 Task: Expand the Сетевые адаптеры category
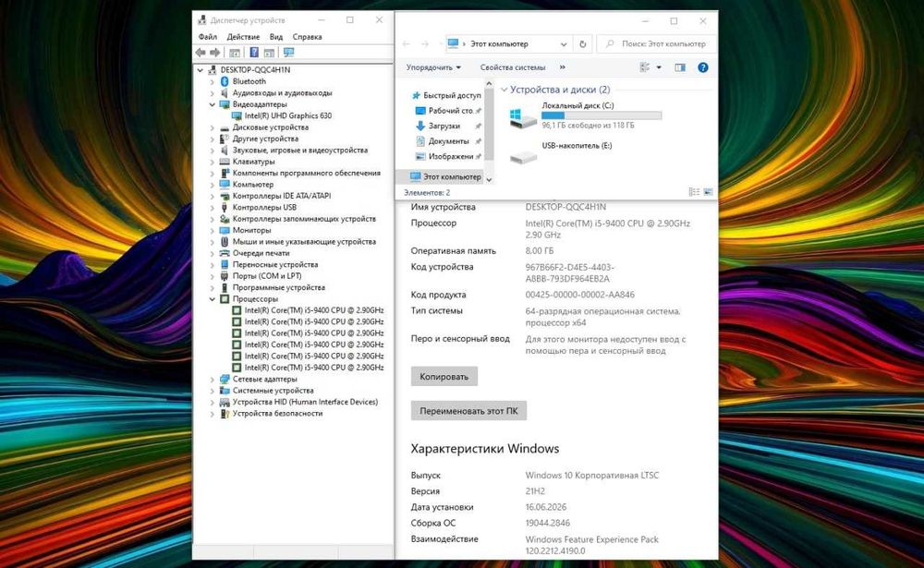point(213,380)
